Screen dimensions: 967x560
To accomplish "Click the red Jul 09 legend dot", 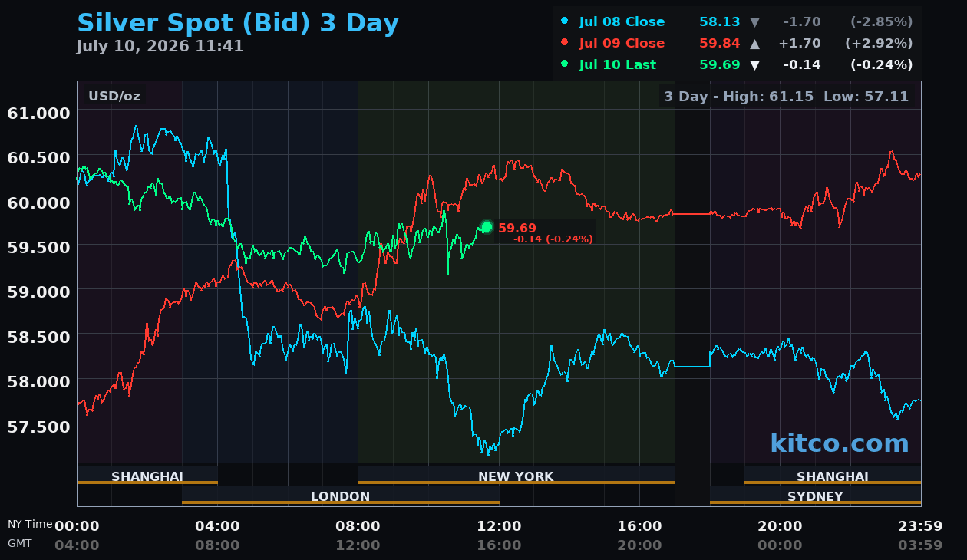I will coord(565,43).
